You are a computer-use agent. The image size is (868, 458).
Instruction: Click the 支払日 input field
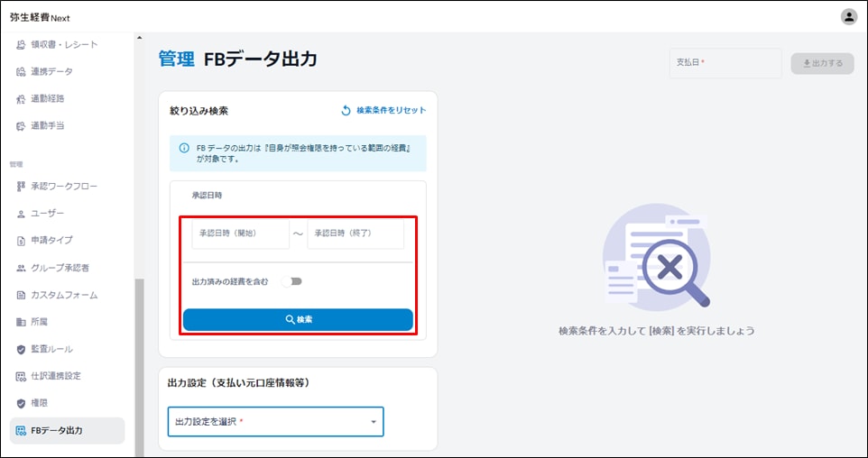pos(725,63)
